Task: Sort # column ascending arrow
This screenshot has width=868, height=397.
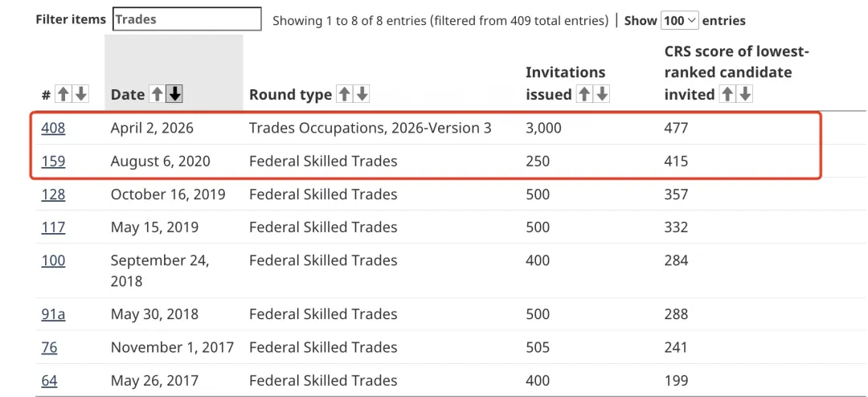Action: pos(63,95)
